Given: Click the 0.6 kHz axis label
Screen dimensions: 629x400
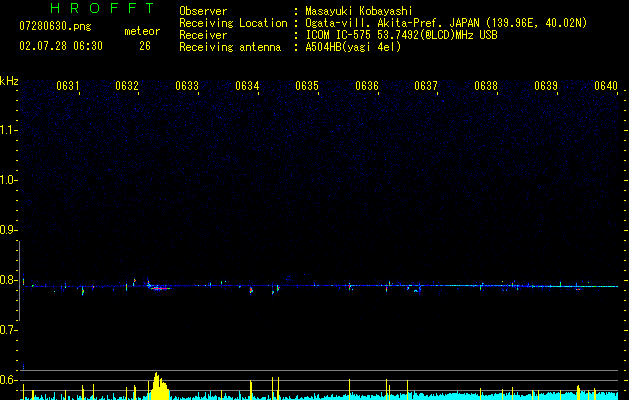Looking at the screenshot, I should (x=8, y=380).
